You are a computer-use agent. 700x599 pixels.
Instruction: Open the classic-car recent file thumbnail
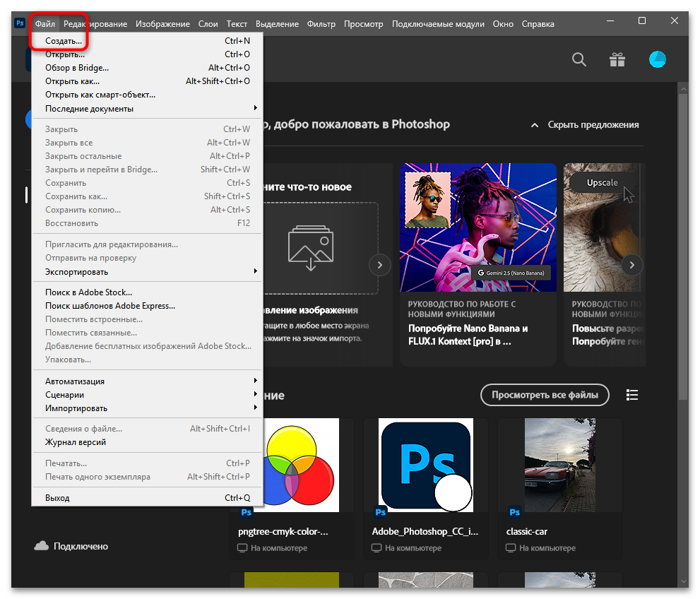pyautogui.click(x=560, y=465)
